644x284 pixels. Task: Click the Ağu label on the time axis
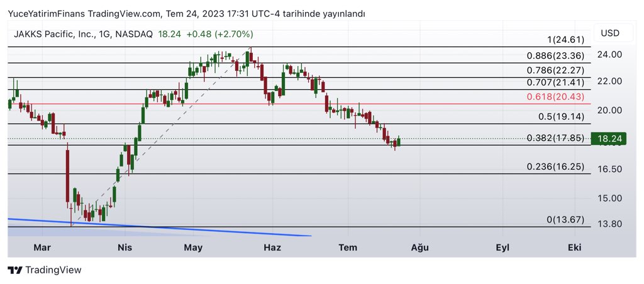(x=420, y=248)
